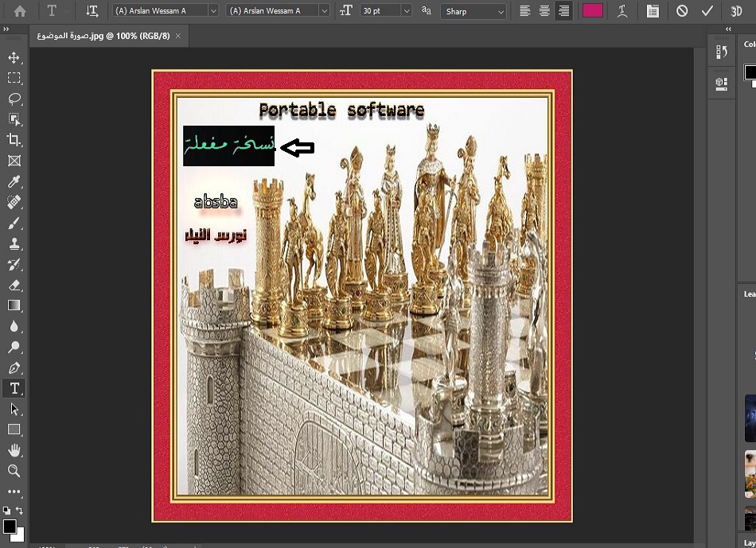Activate the Eraser tool
756x548 pixels.
pyautogui.click(x=14, y=285)
